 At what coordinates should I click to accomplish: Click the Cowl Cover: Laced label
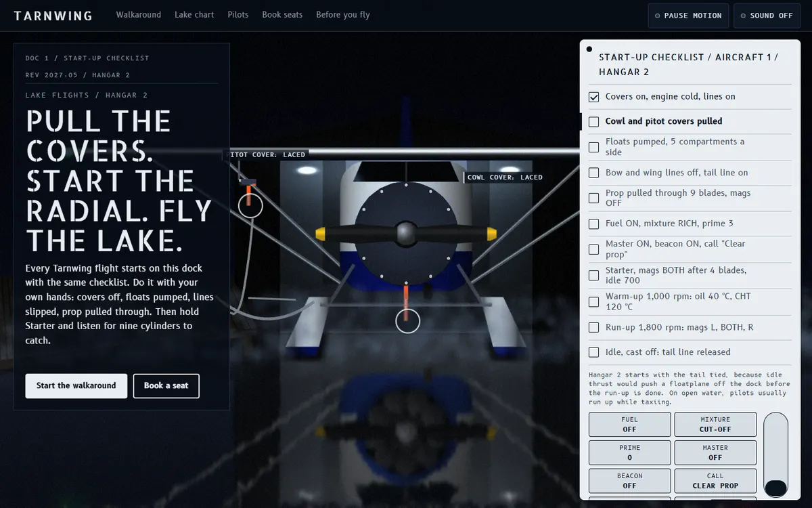click(x=505, y=177)
